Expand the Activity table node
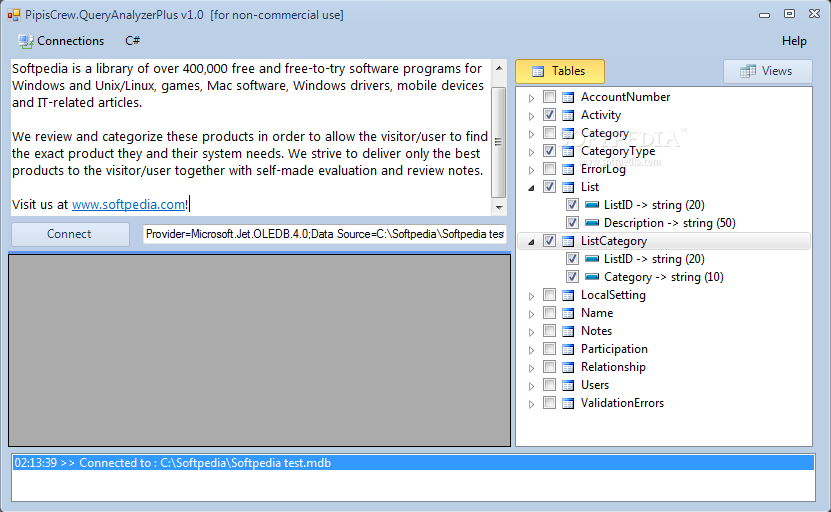Screen dimensions: 831x512 (531, 116)
